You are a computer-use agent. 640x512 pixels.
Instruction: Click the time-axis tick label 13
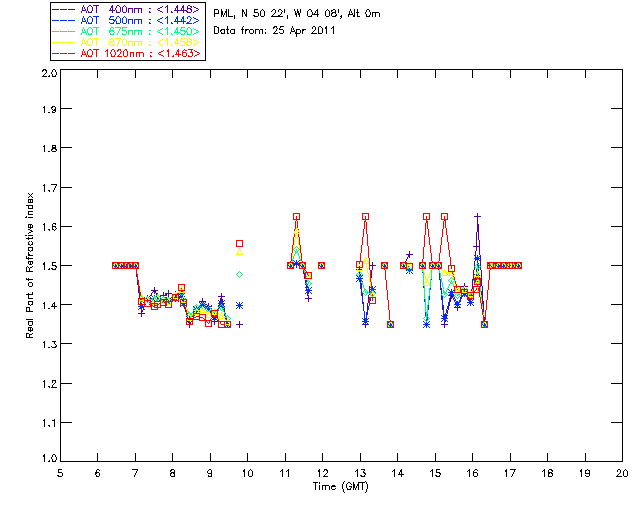[x=360, y=473]
